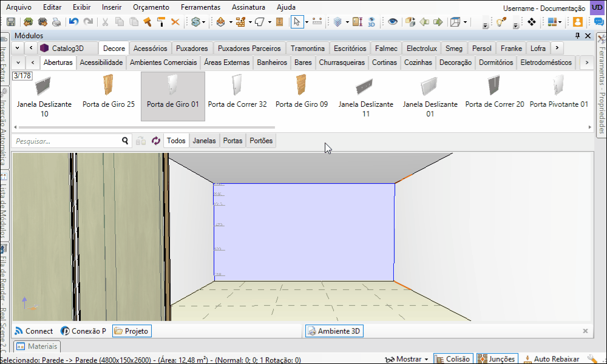This screenshot has width=607, height=364.
Task: Redo the last undone action
Action: coord(88,22)
